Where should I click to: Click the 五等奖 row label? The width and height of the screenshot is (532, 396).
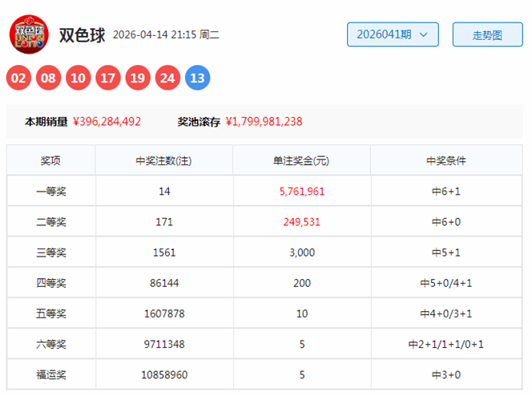[x=51, y=313]
